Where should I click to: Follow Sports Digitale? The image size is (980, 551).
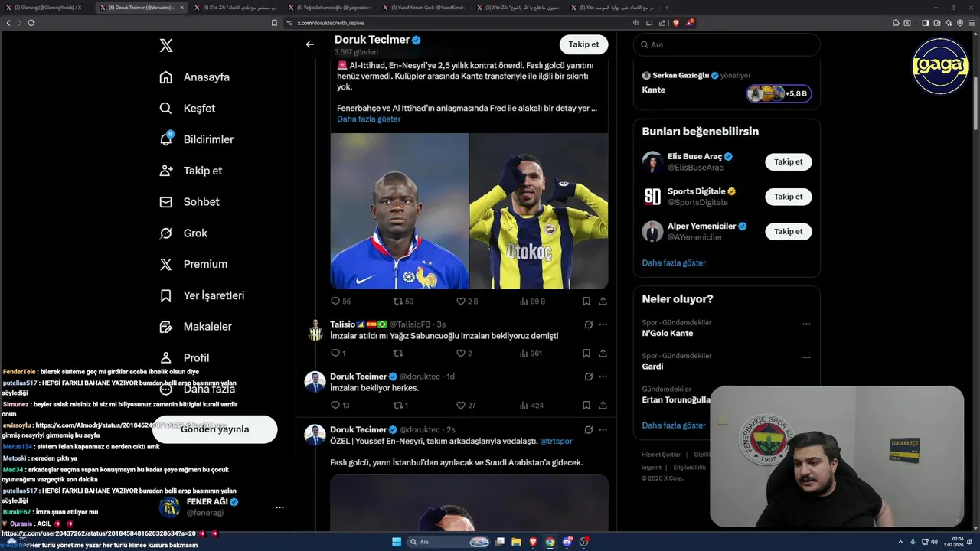tap(788, 197)
